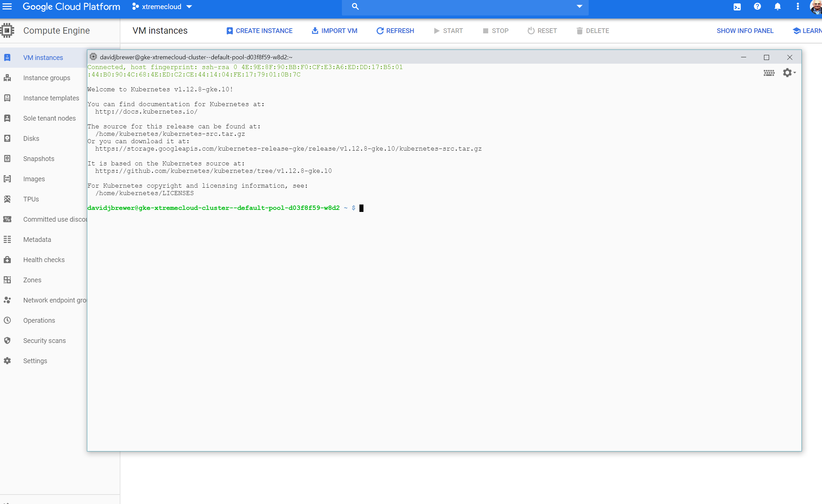Click the STOP toolbar button
Viewport: 822px width, 504px height.
[495, 31]
